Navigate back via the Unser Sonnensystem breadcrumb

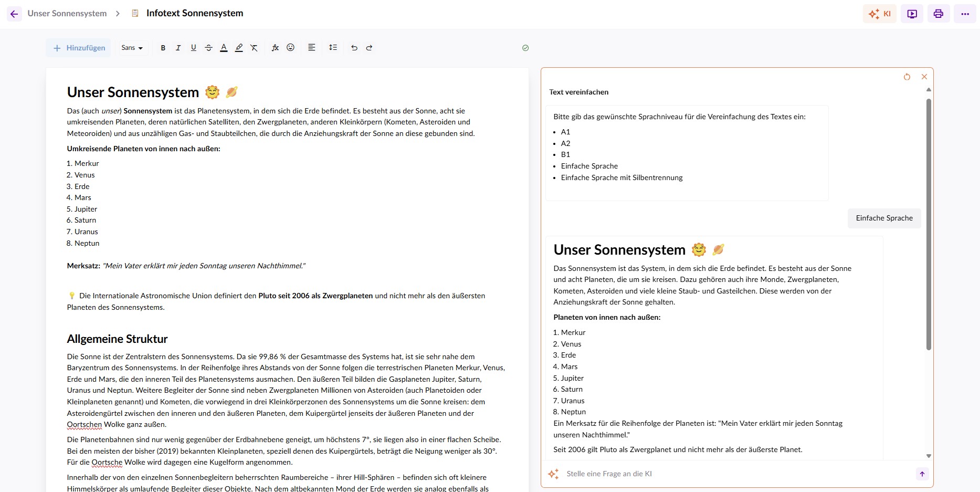(67, 13)
